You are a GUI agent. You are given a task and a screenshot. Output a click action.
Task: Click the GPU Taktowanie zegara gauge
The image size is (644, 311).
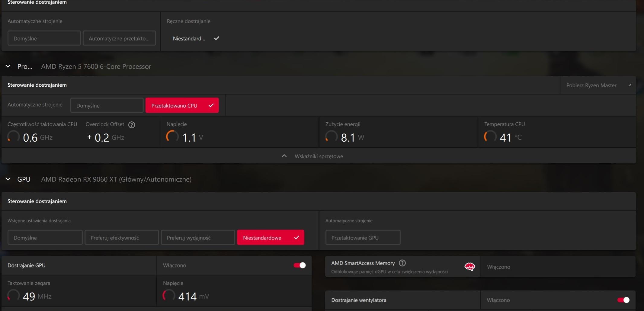pyautogui.click(x=14, y=295)
